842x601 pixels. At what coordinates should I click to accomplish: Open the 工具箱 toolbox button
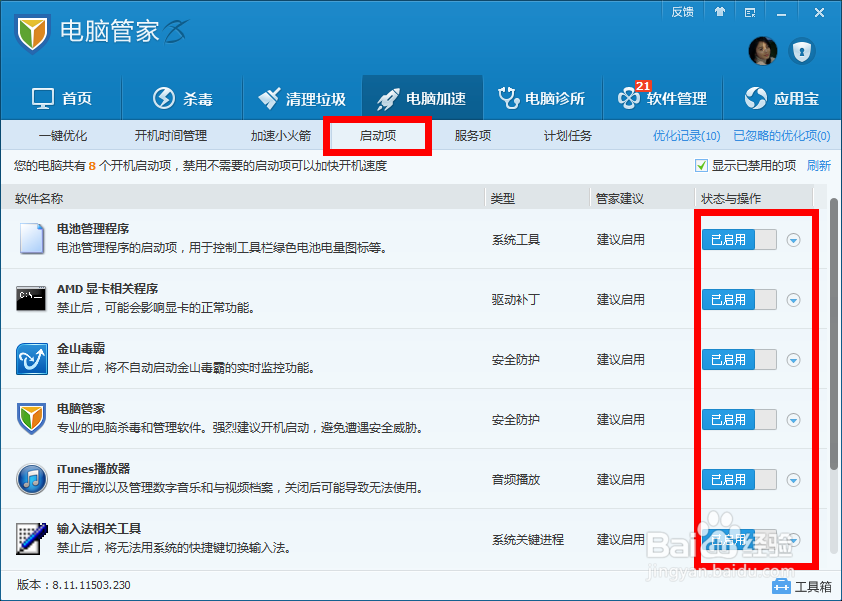(x=802, y=586)
